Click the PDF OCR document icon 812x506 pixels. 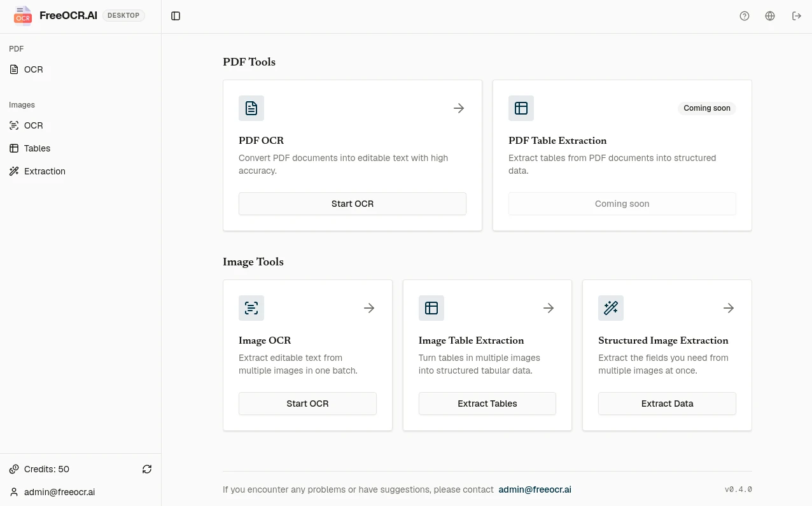(251, 108)
